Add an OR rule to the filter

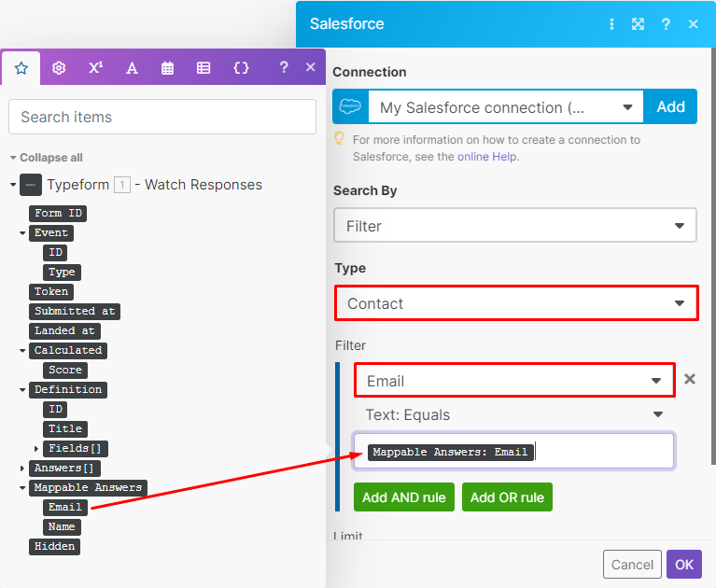click(507, 497)
